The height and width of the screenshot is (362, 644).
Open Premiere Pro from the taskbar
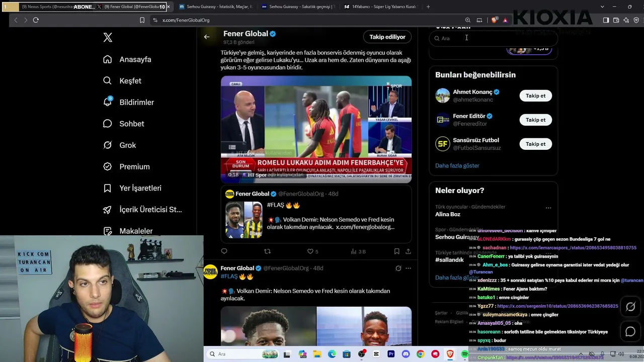click(391, 354)
